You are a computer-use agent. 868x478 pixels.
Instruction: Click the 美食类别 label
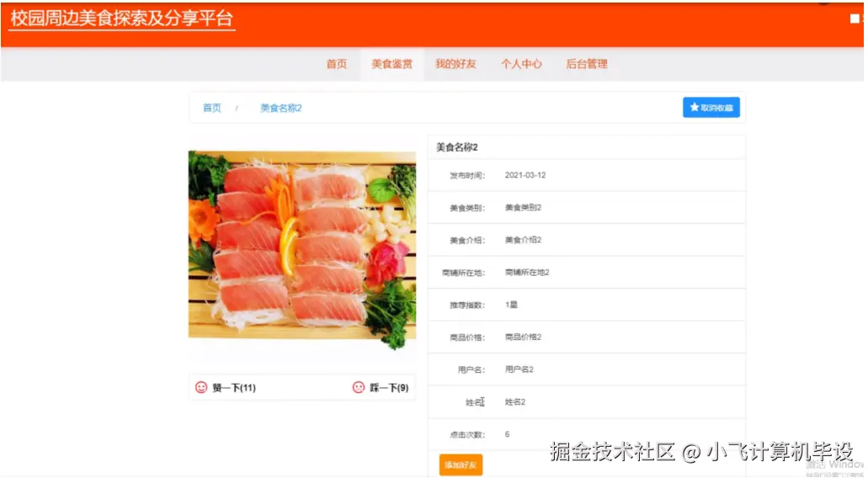coord(467,208)
